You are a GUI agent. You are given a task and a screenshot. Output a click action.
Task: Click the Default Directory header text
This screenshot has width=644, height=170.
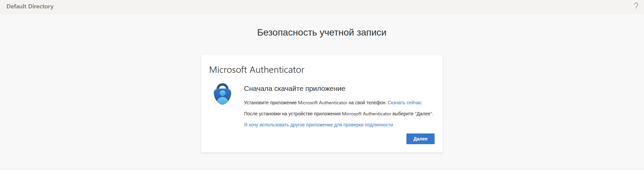(x=30, y=6)
